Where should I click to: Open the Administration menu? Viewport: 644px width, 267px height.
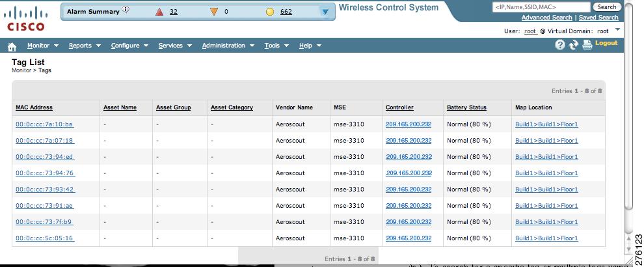coord(228,45)
